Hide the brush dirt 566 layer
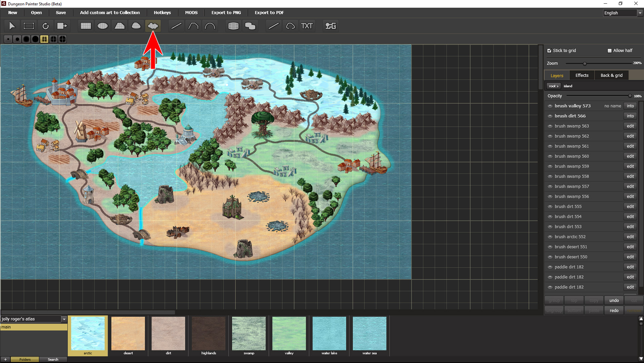Screen dimensions: 644x363 [x=550, y=116]
